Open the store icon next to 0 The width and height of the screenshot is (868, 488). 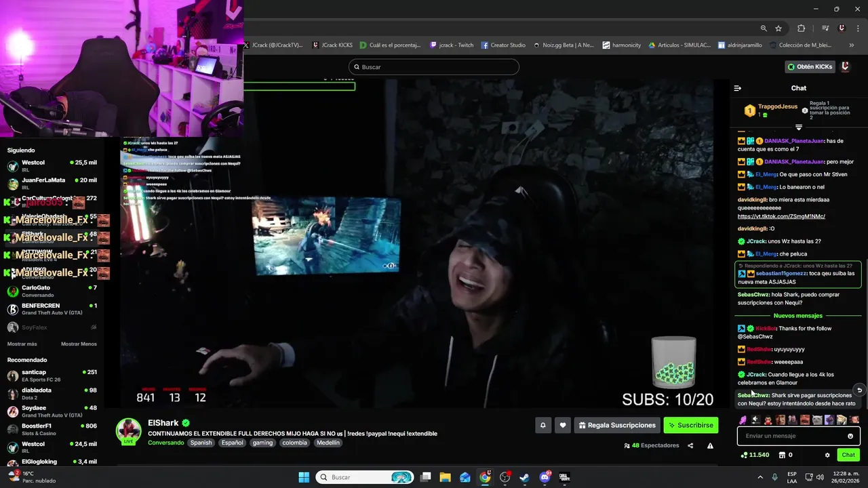coord(782,455)
